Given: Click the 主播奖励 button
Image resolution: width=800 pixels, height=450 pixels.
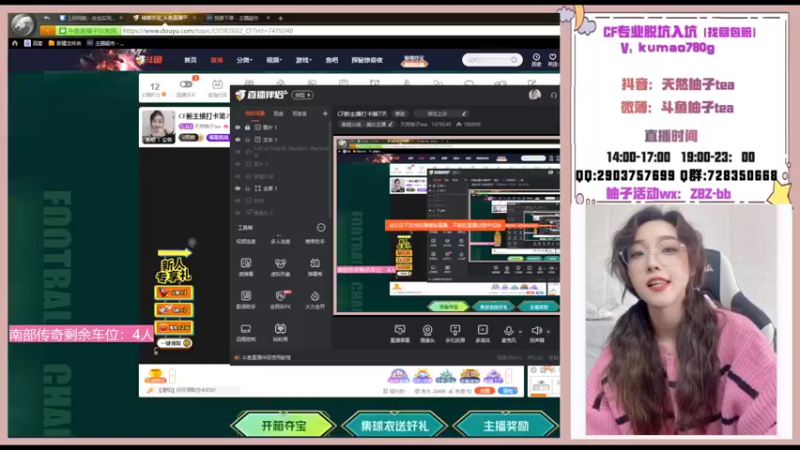Looking at the screenshot, I should [x=506, y=425].
